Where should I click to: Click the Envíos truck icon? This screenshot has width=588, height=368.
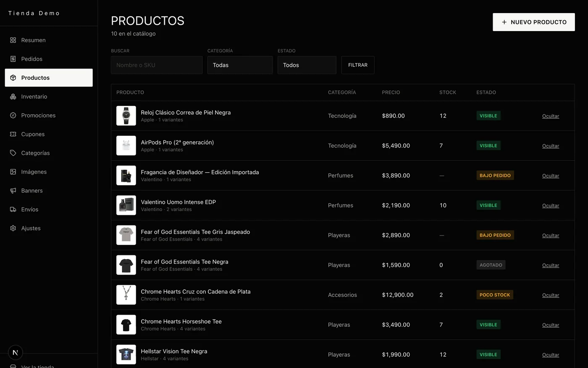pyautogui.click(x=13, y=209)
